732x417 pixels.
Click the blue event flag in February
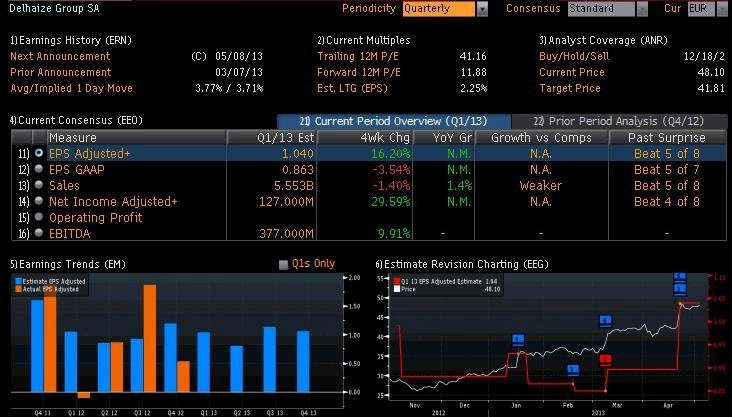(573, 370)
